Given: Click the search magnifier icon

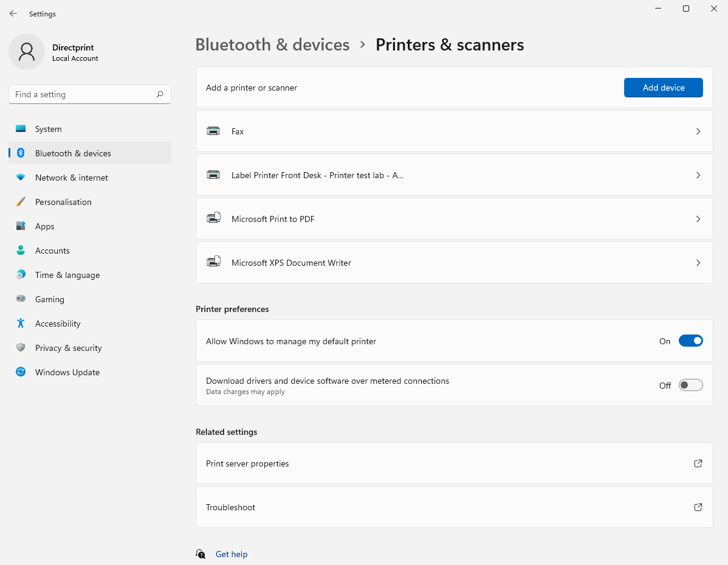Looking at the screenshot, I should point(160,94).
